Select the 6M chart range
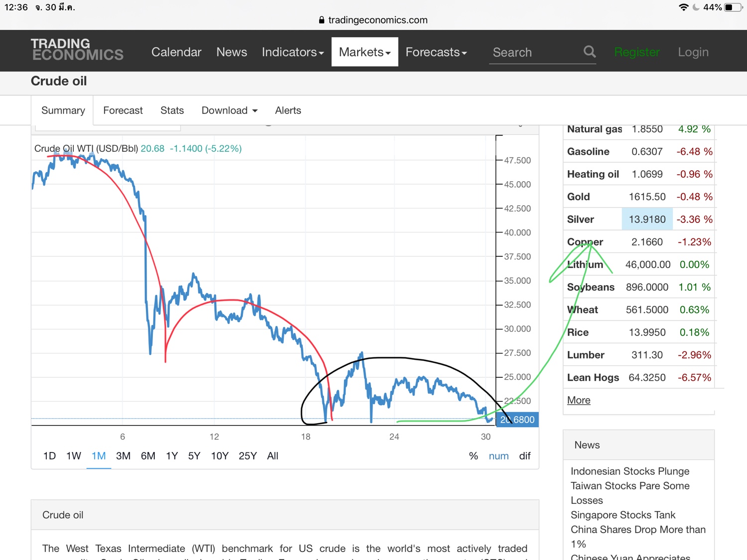The height and width of the screenshot is (560, 747). pos(148,456)
